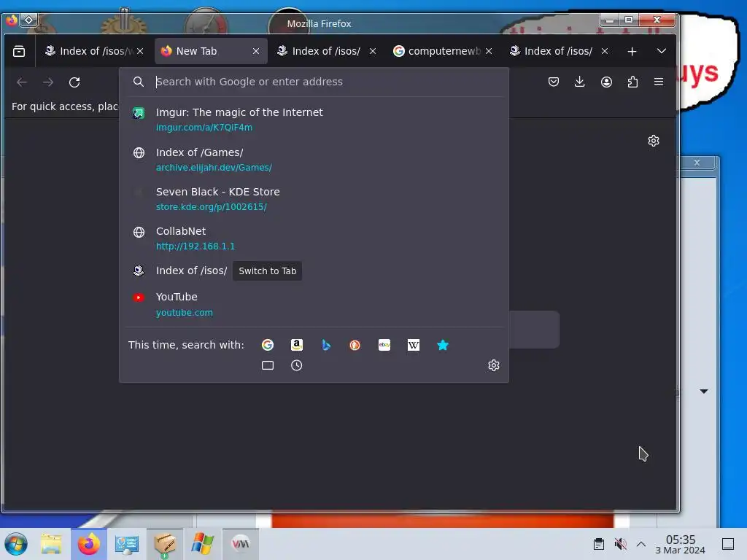The width and height of the screenshot is (747, 560).
Task: Close the first Index of /isos/ tab
Action: tap(140, 51)
